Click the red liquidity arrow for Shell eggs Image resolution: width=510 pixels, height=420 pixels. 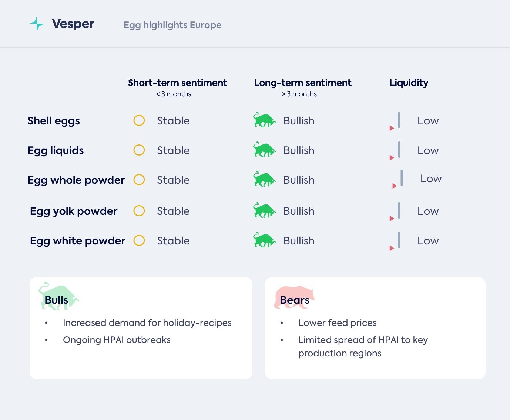click(392, 128)
